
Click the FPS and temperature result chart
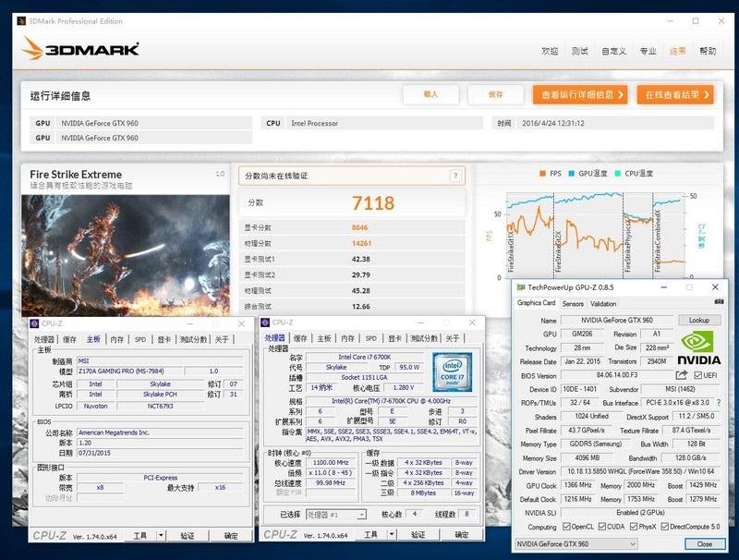pyautogui.click(x=595, y=234)
